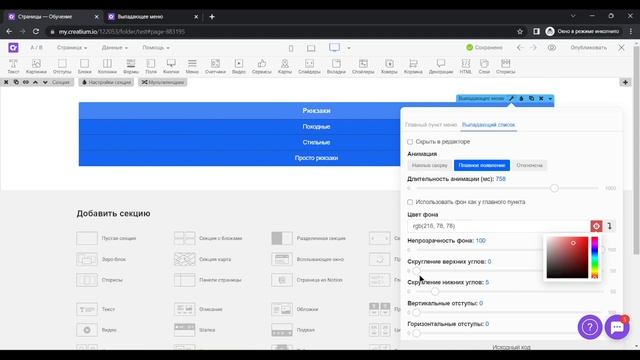640x360 pixels.
Task: Select the Видео tool
Action: coord(239,66)
